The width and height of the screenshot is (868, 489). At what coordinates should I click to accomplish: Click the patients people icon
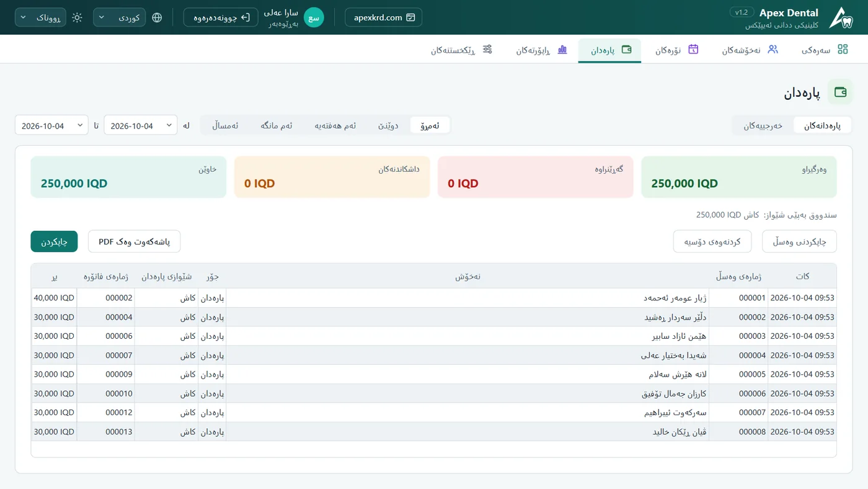(x=773, y=50)
